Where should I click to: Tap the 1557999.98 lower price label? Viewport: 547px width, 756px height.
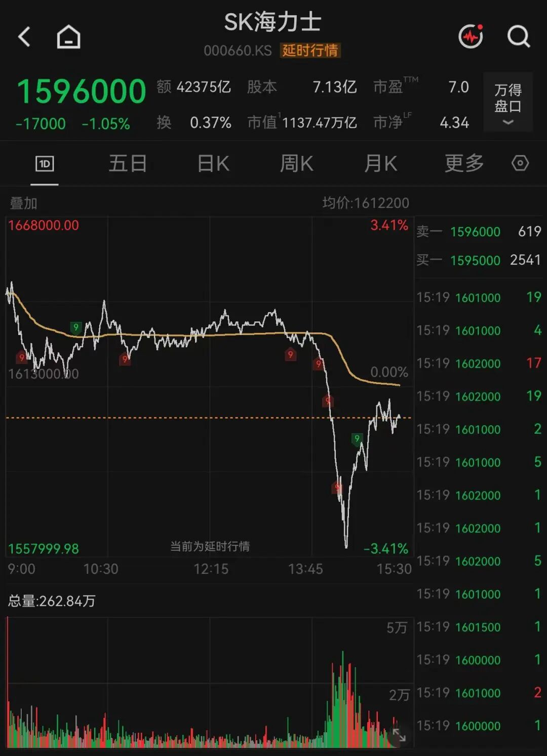pos(44,549)
